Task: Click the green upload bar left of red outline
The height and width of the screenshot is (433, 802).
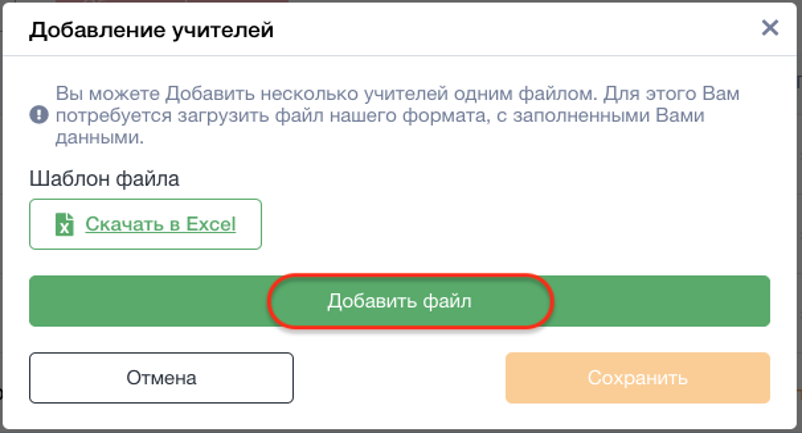Action: tap(148, 301)
